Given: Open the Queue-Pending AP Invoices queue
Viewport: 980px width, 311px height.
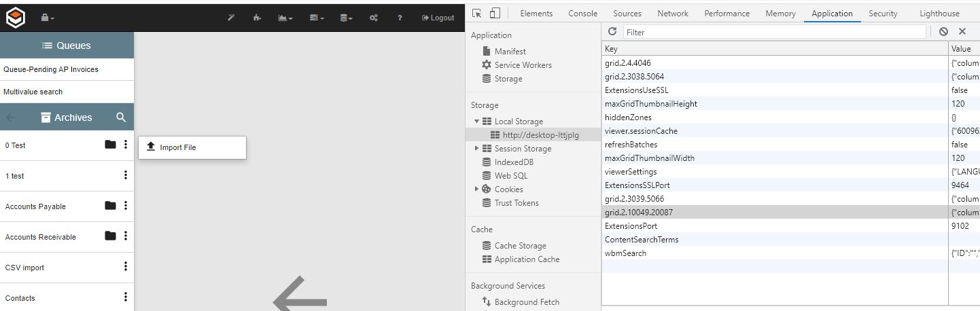Looking at the screenshot, I should pos(51,69).
